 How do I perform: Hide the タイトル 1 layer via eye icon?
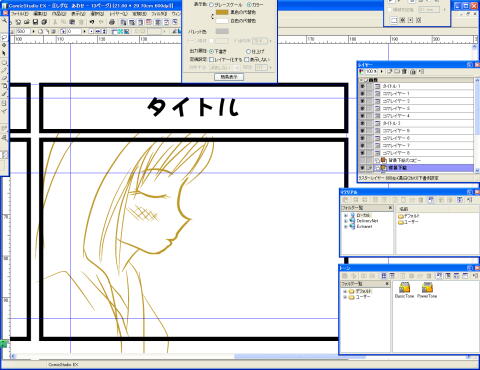click(x=362, y=86)
